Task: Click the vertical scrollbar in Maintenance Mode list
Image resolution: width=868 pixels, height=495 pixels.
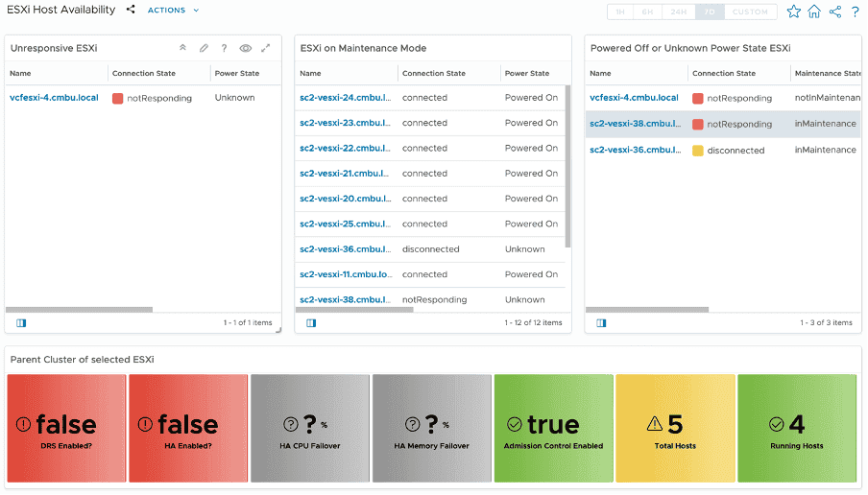Action: (568, 166)
